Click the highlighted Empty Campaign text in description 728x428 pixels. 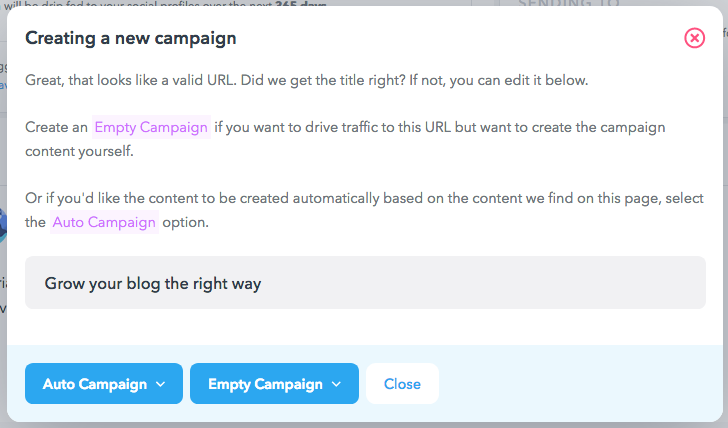(151, 127)
